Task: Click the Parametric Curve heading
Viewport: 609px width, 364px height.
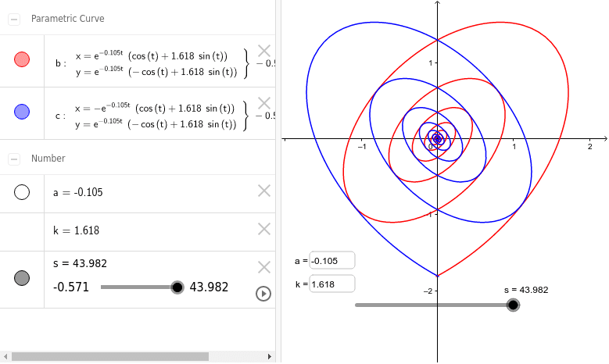Action: pyautogui.click(x=67, y=19)
